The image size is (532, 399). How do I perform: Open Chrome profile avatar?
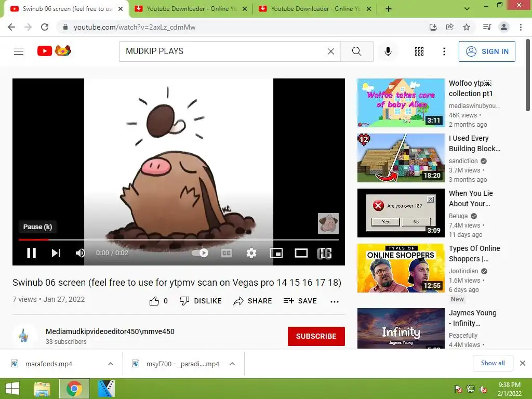(504, 27)
